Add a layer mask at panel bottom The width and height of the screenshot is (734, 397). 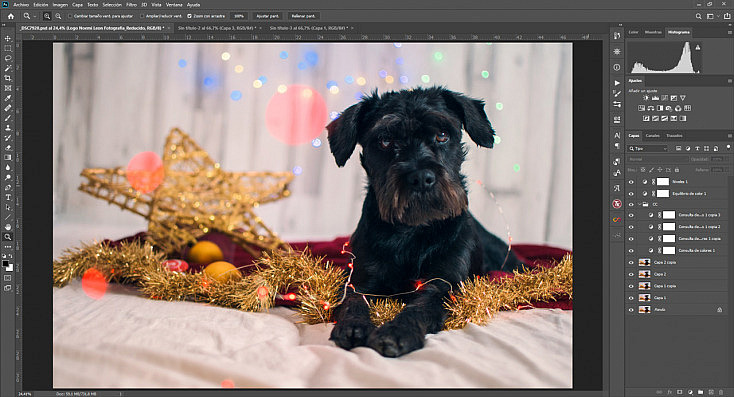coord(680,392)
